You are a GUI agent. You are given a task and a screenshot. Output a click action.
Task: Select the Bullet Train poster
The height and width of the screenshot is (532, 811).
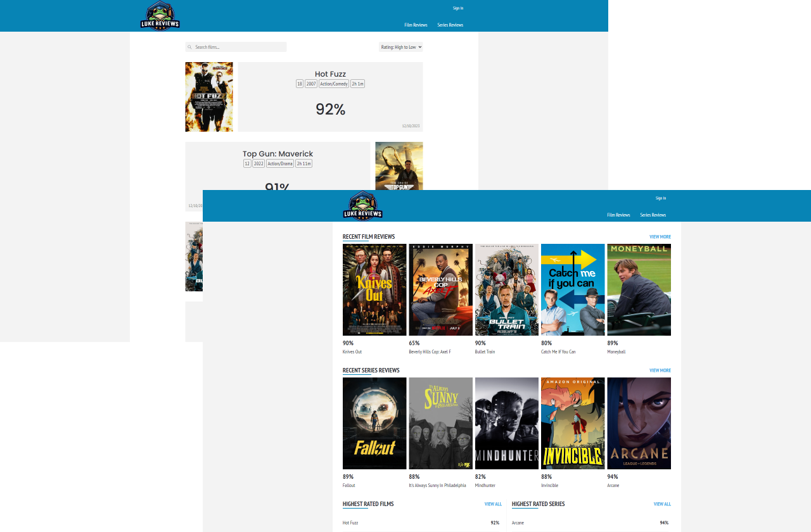pyautogui.click(x=507, y=289)
